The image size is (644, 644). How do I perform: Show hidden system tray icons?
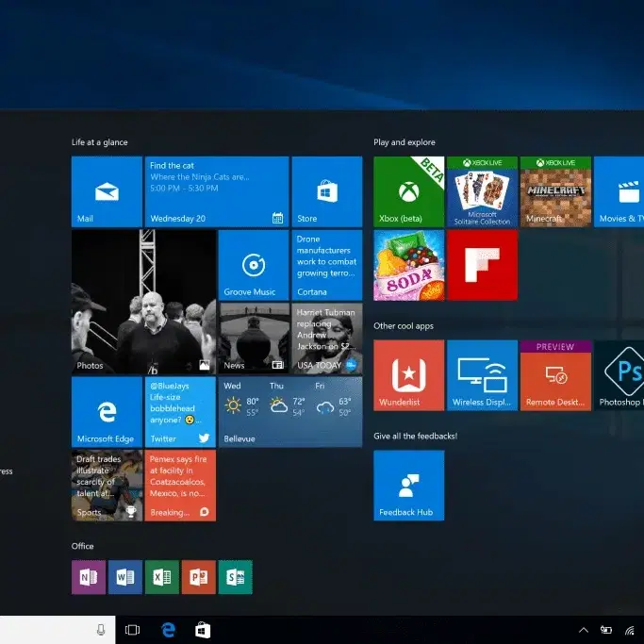(584, 630)
